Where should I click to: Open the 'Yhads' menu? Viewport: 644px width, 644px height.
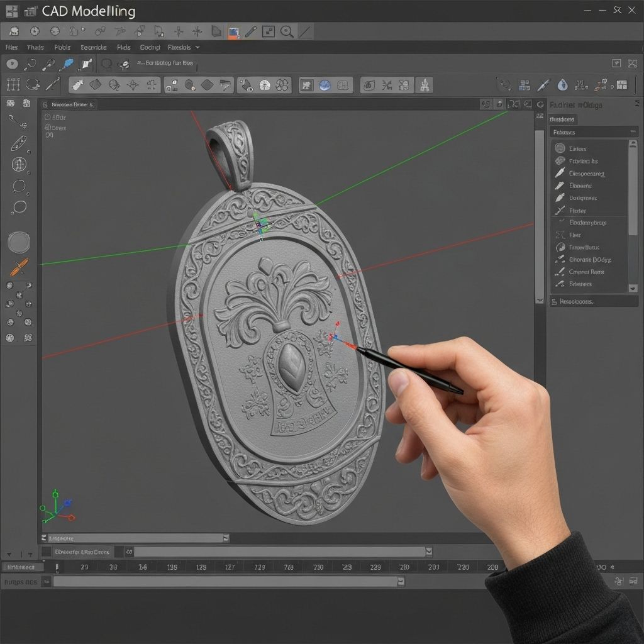click(x=35, y=47)
